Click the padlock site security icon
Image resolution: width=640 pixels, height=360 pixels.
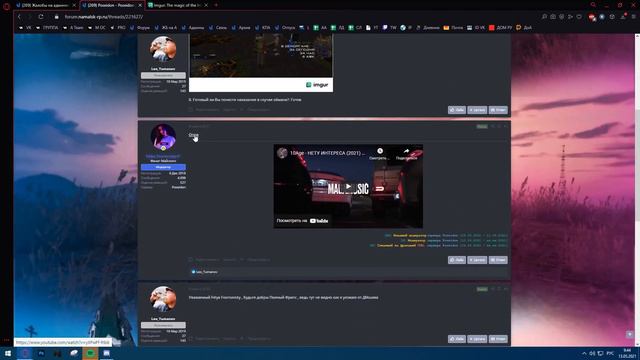point(57,17)
